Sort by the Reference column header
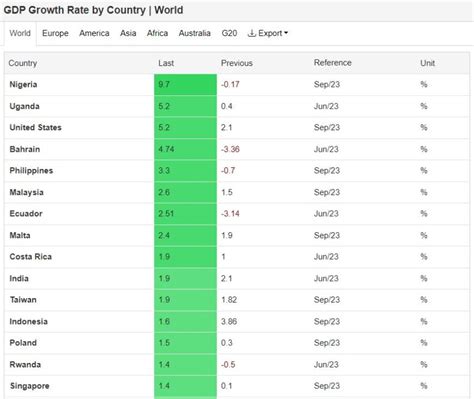 click(x=333, y=63)
